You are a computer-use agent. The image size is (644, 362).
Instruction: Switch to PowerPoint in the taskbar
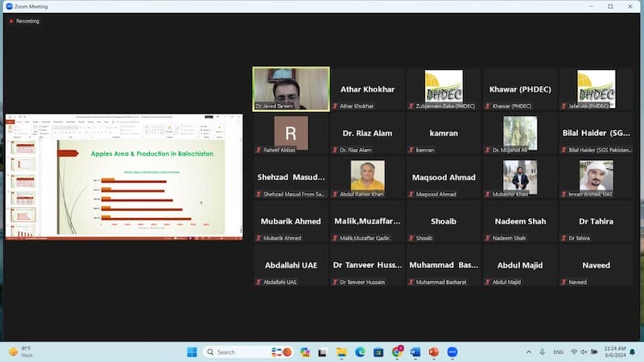[x=434, y=352]
